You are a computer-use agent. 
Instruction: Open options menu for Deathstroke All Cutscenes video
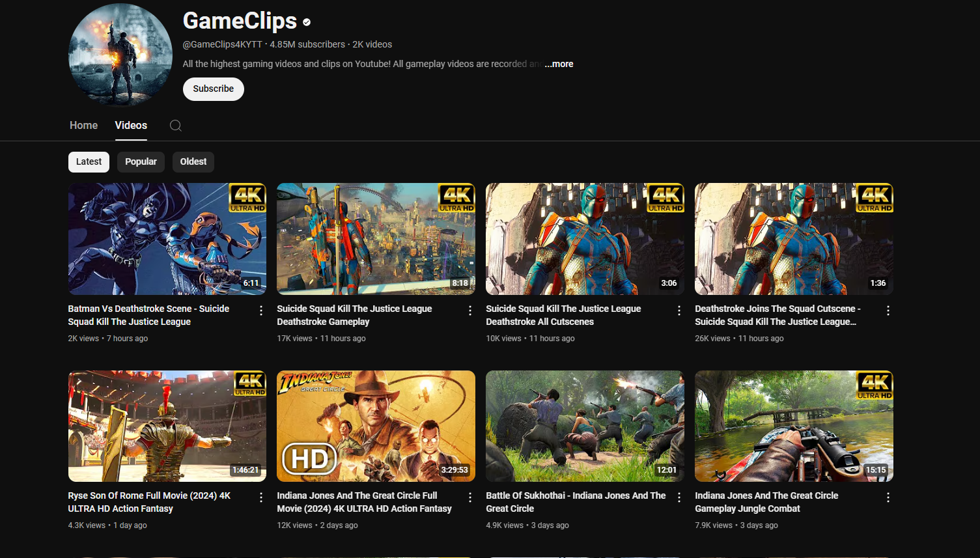[679, 311]
